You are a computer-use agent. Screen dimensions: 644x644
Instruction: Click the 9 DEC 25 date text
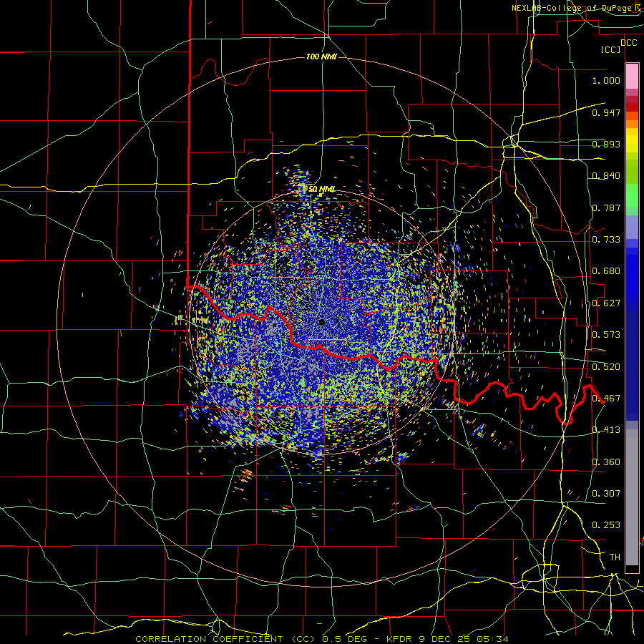(446, 639)
